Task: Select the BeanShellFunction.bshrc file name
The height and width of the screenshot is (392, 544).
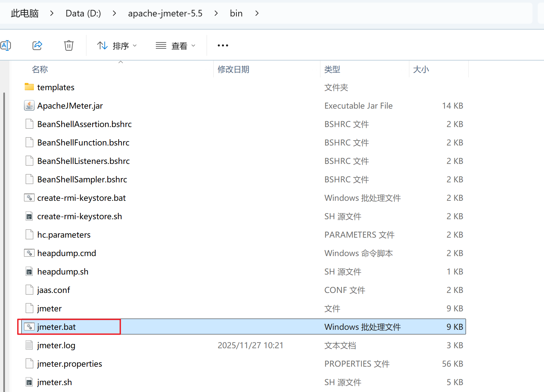Action: [83, 143]
